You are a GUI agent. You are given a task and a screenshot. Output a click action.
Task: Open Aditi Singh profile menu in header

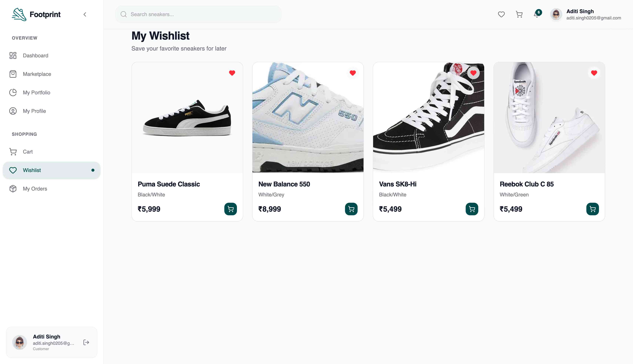click(585, 14)
